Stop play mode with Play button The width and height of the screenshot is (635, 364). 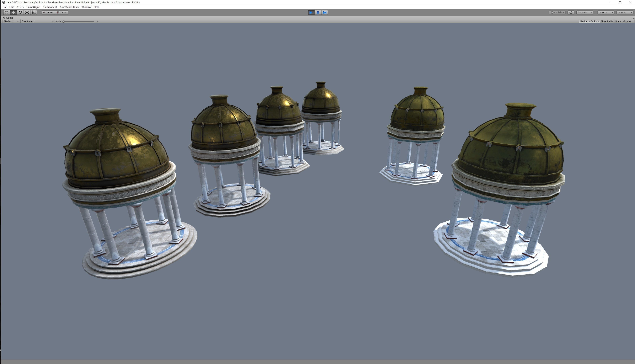tap(311, 12)
